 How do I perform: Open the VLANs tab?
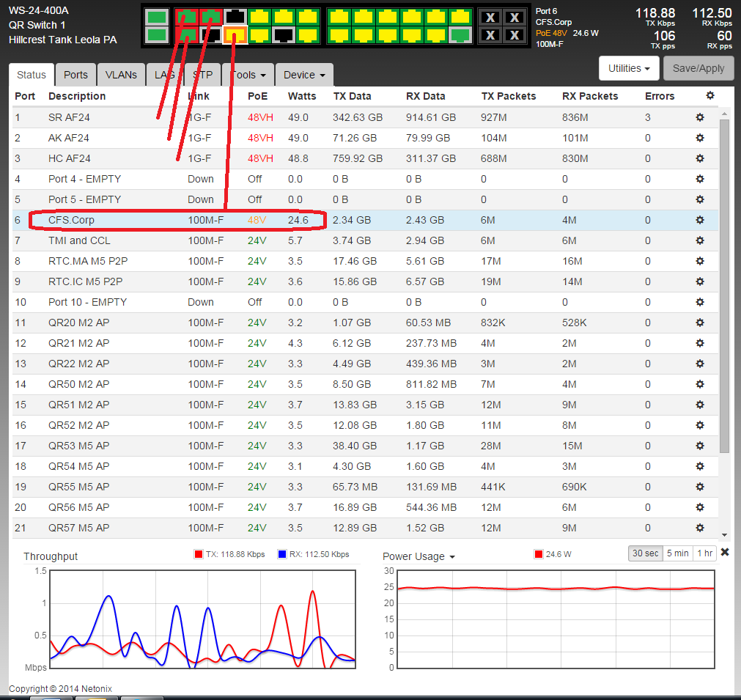click(121, 75)
